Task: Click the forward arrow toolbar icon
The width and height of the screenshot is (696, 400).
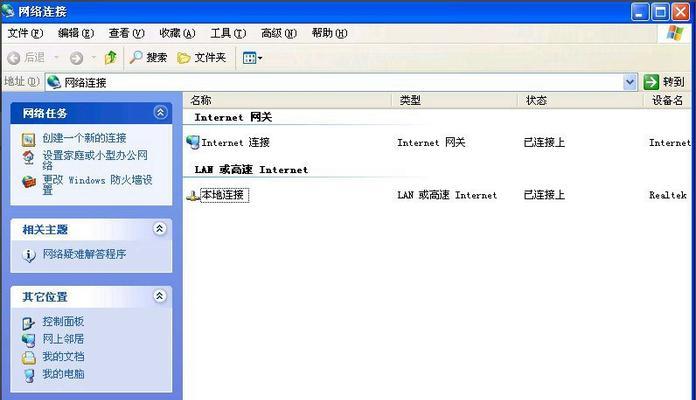Action: click(x=76, y=58)
